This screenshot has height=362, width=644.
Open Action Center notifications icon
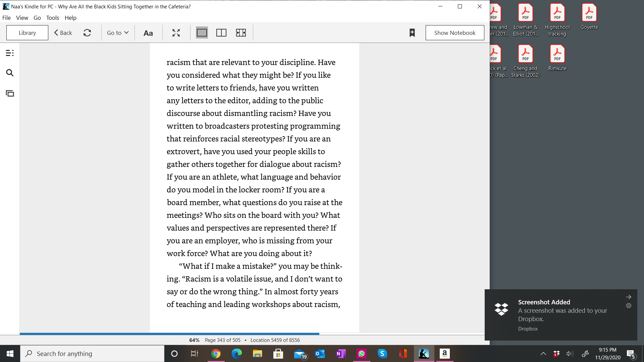pyautogui.click(x=631, y=354)
